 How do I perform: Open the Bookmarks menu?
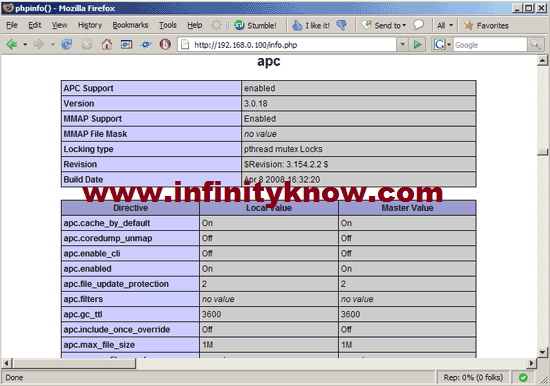tap(130, 25)
